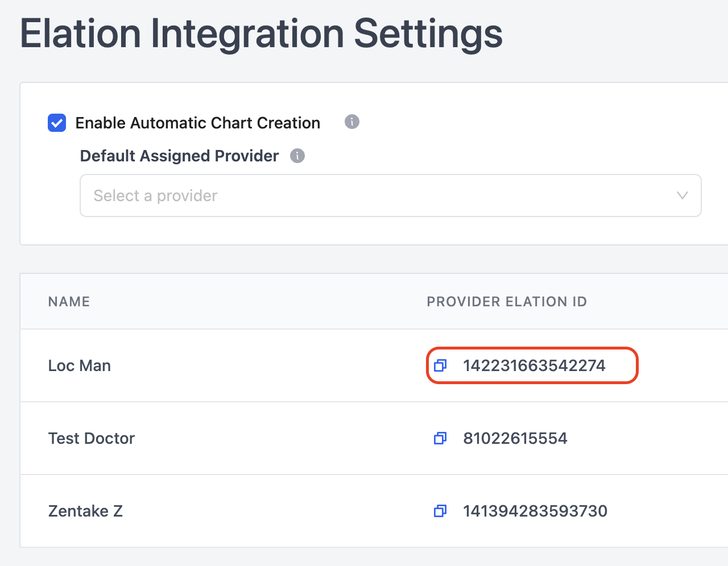This screenshot has width=728, height=566.
Task: Show info about Automatic Chart Creation
Action: [x=352, y=122]
